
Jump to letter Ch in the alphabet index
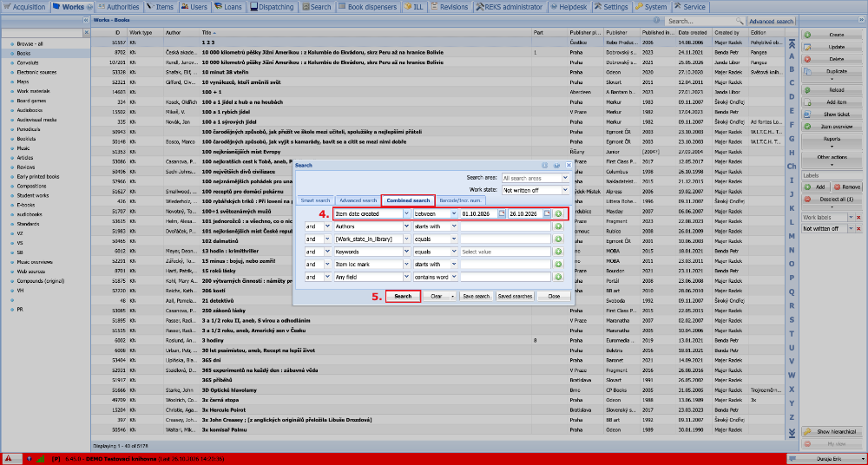click(792, 166)
